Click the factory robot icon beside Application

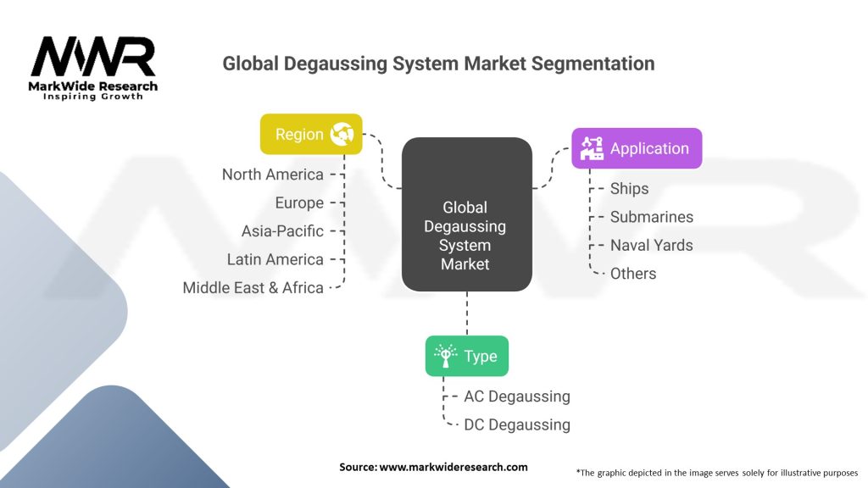tap(591, 148)
